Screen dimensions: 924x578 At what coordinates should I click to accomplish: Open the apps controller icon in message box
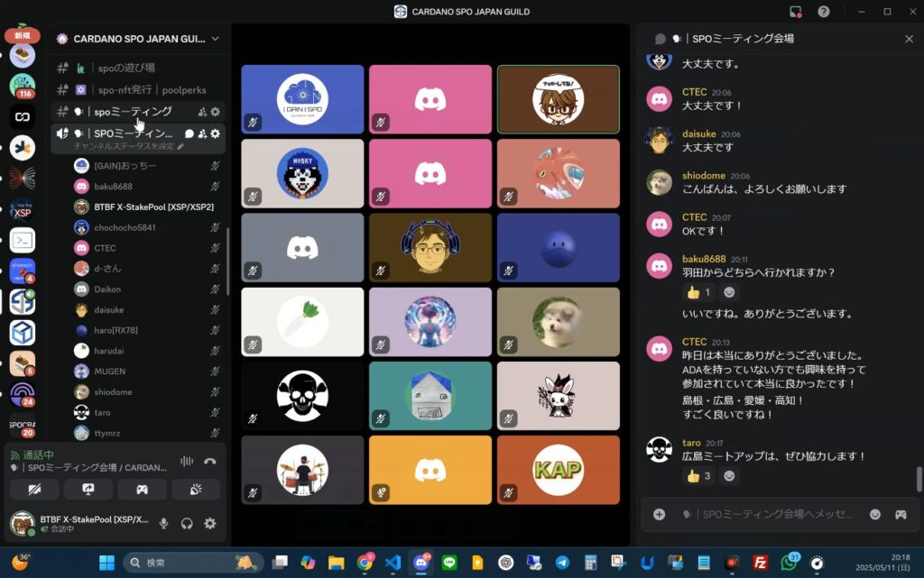901,515
